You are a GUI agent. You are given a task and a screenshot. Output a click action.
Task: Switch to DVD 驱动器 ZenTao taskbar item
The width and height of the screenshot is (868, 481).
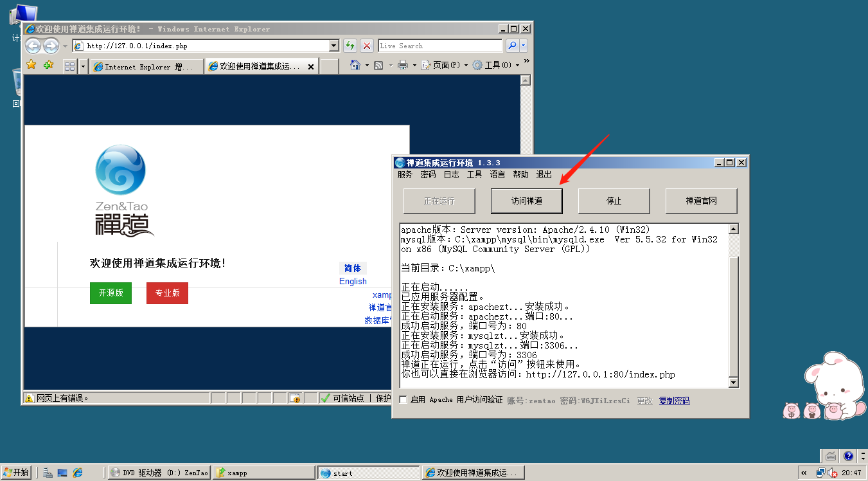pyautogui.click(x=159, y=473)
